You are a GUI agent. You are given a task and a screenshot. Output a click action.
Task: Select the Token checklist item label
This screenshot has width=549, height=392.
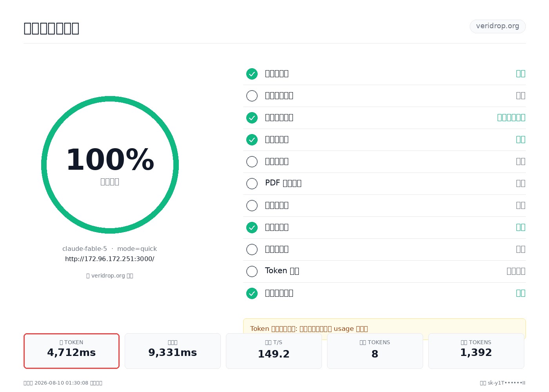282,271
